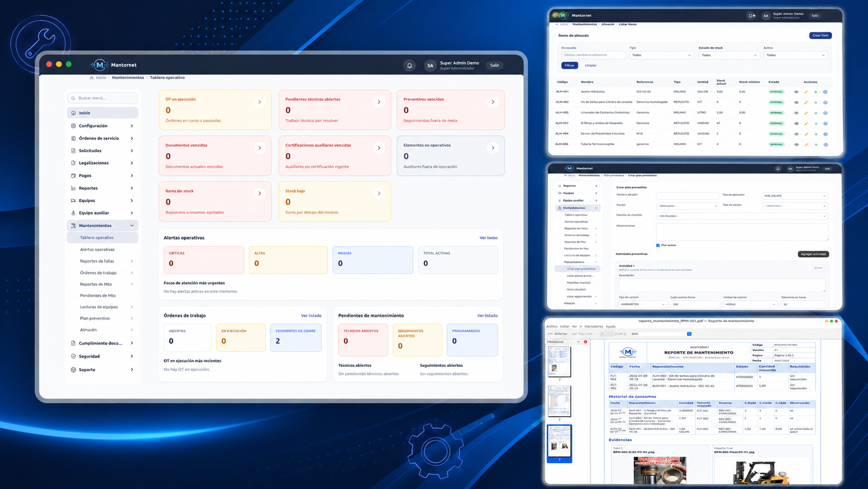Open the OT en ejecución arrow
Image resolution: width=868 pixels, height=489 pixels.
[x=260, y=102]
